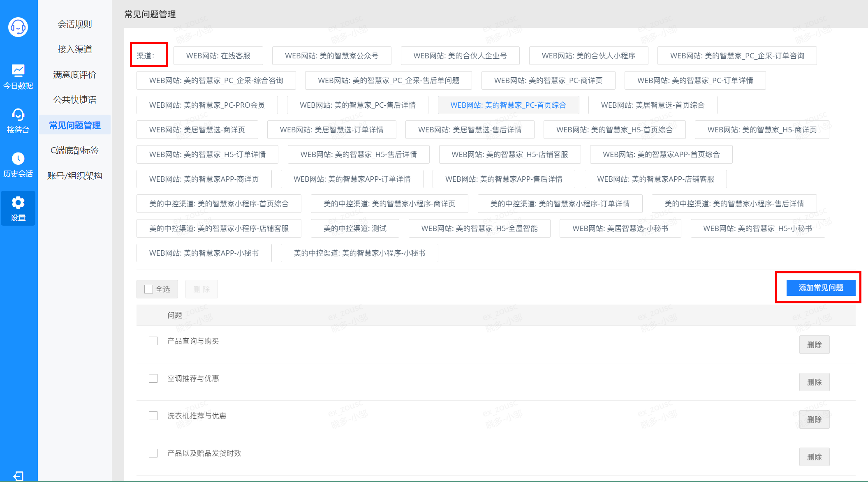868x485 pixels.
Task: Select channel WEB网站: 美的合伙人企业号
Action: coord(460,56)
